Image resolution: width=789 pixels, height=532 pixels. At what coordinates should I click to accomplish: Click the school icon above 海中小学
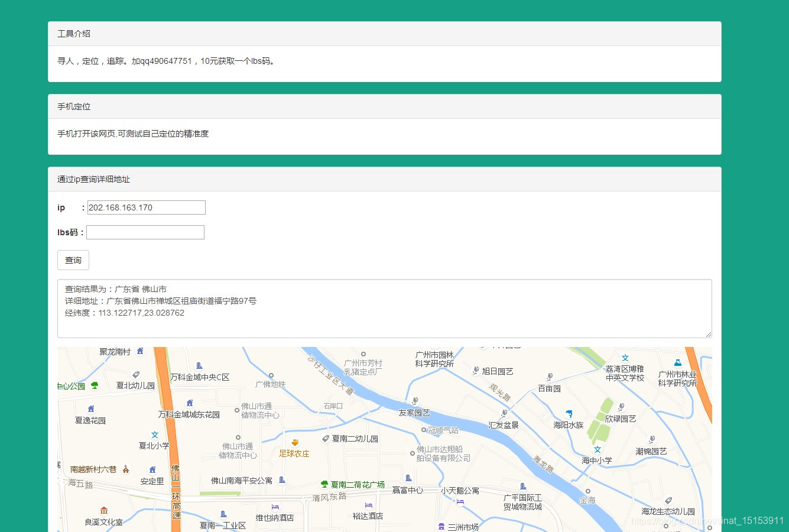pyautogui.click(x=598, y=450)
